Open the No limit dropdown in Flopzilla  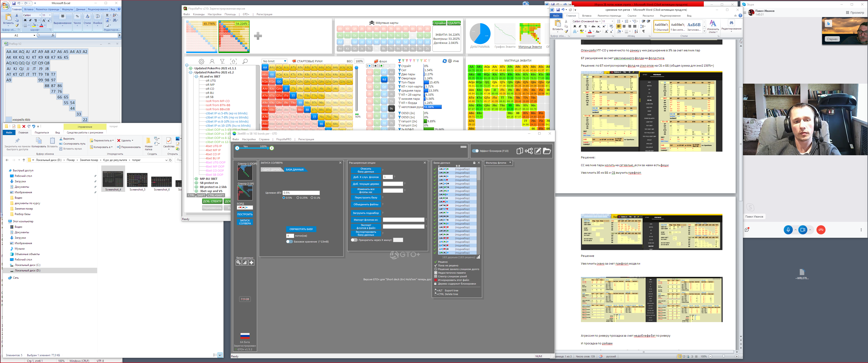(275, 61)
